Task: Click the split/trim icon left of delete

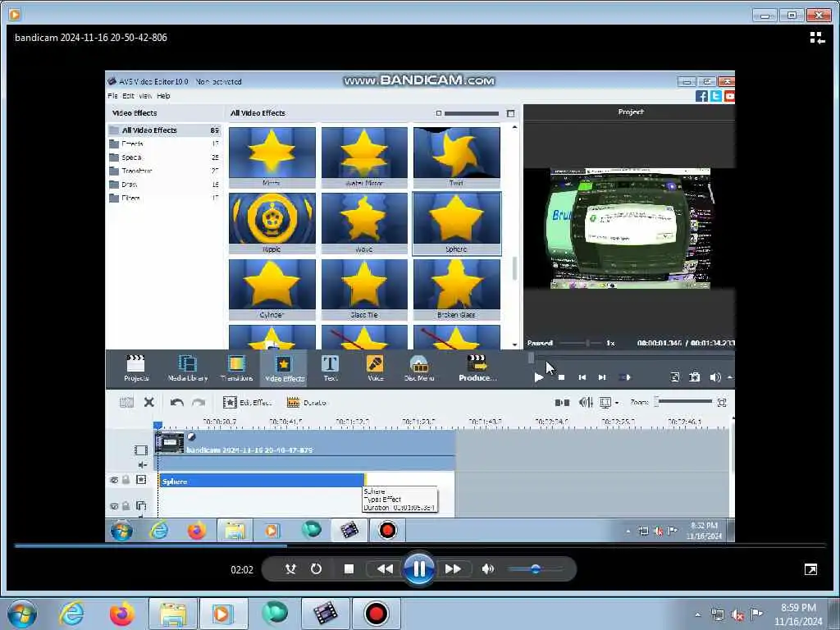Action: pyautogui.click(x=126, y=402)
